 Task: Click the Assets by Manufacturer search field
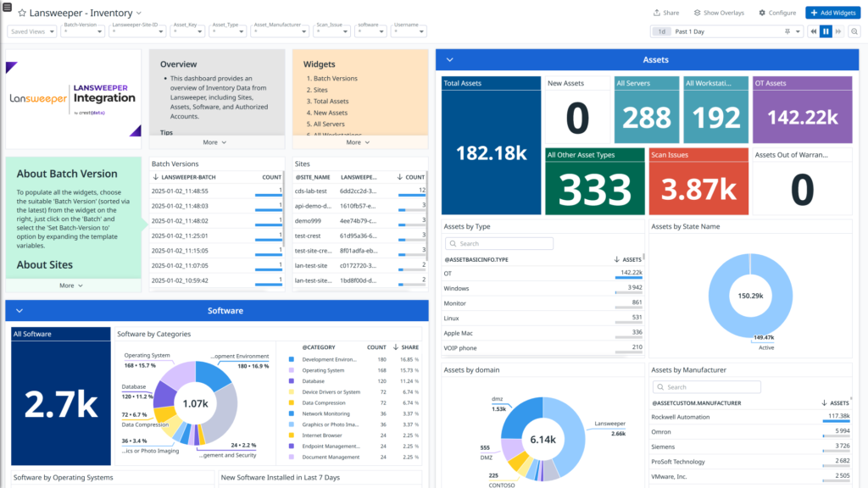[706, 387]
